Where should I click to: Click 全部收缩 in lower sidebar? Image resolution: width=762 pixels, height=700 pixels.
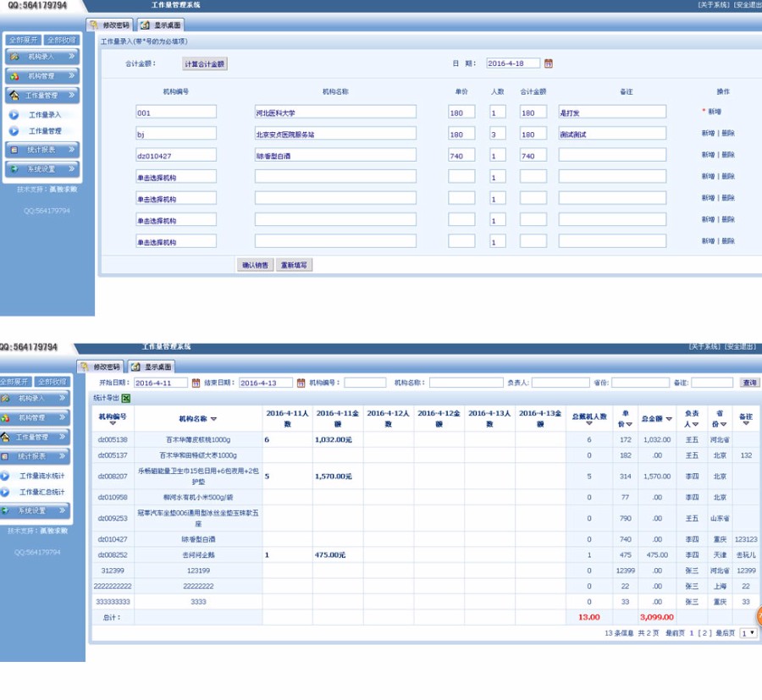(53, 382)
